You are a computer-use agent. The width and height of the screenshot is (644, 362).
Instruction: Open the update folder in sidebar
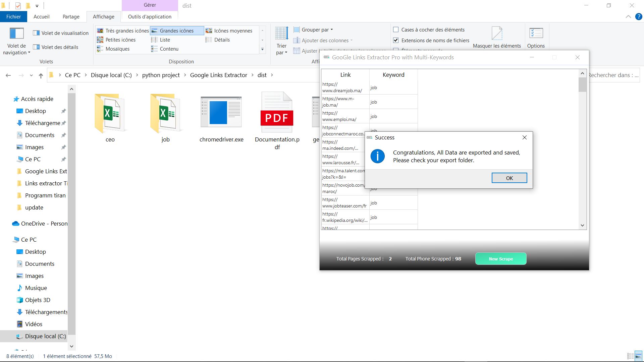34,207
